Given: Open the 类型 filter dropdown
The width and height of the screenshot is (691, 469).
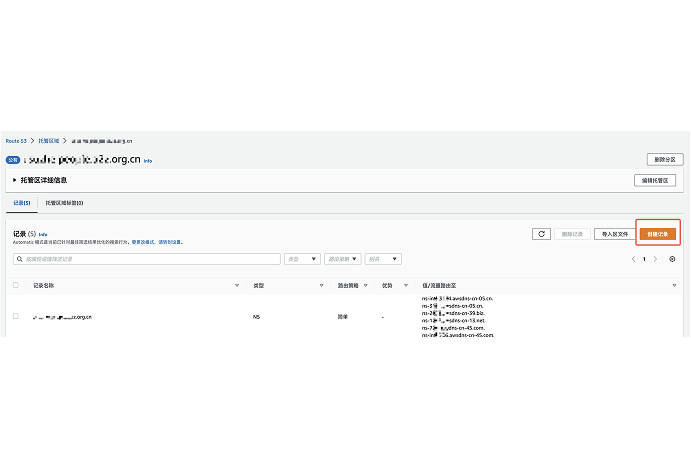Looking at the screenshot, I should coord(301,259).
